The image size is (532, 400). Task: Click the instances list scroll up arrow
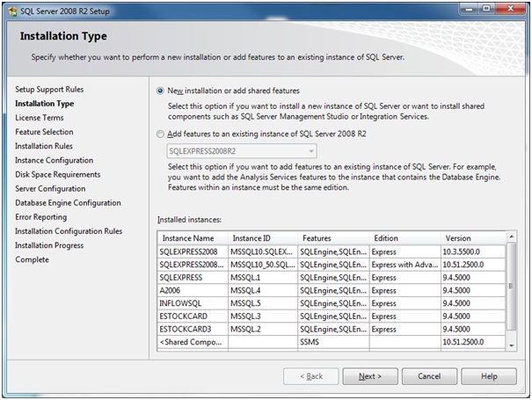tap(511, 236)
